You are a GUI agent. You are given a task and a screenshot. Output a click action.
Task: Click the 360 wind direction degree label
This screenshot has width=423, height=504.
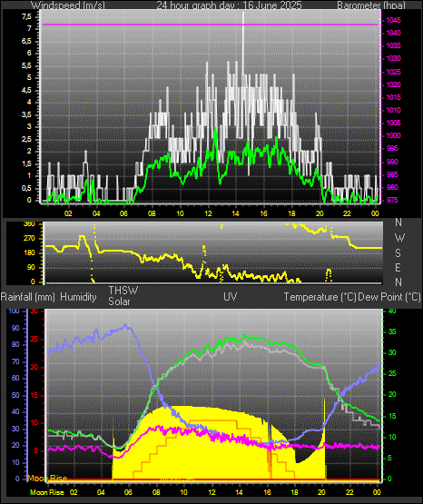click(29, 224)
